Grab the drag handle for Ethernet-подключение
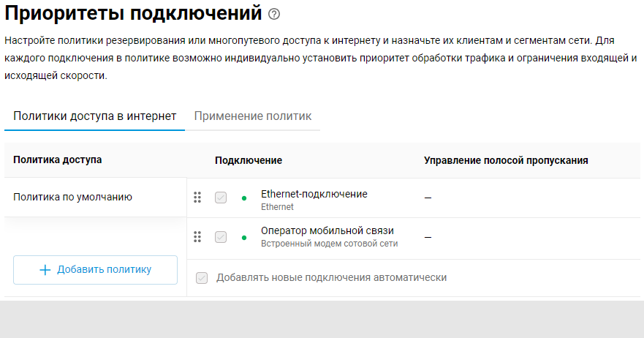 coord(197,198)
